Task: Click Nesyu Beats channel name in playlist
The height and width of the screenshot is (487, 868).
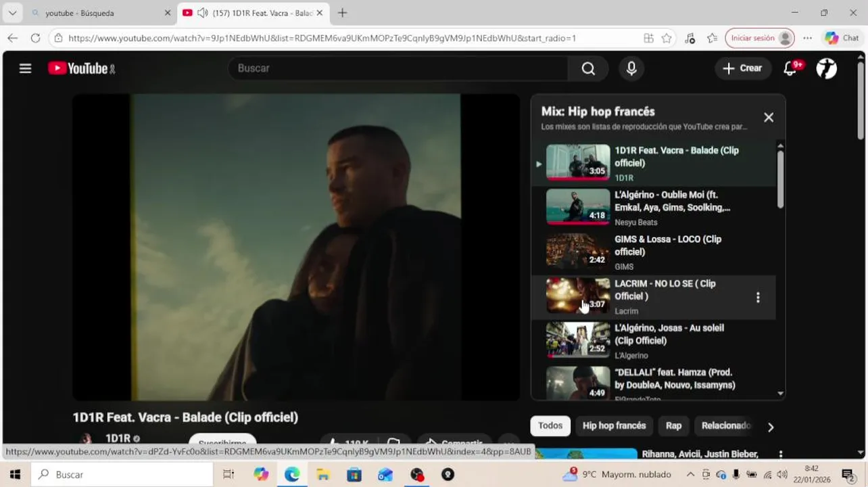Action: tap(635, 222)
